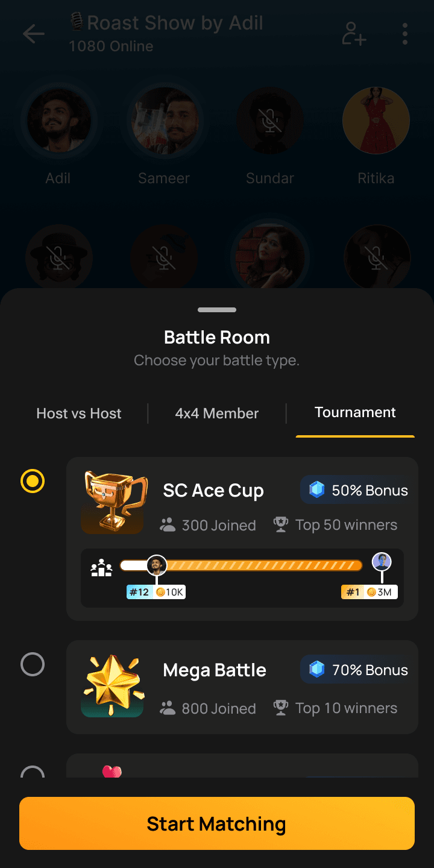Open the Tournament tab
The image size is (434, 868).
coord(355,412)
